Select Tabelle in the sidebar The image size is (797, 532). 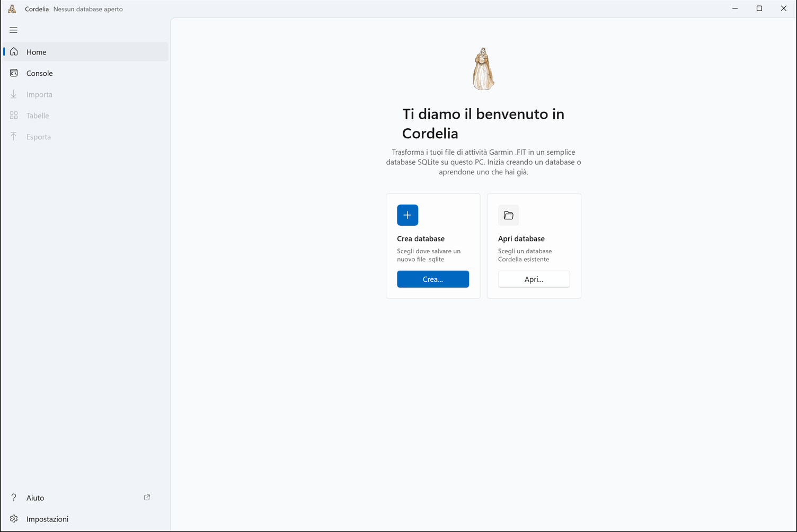85,115
